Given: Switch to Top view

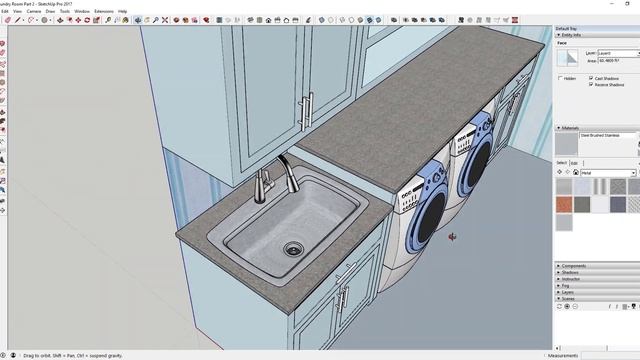Looking at the screenshot, I should coord(260,20).
